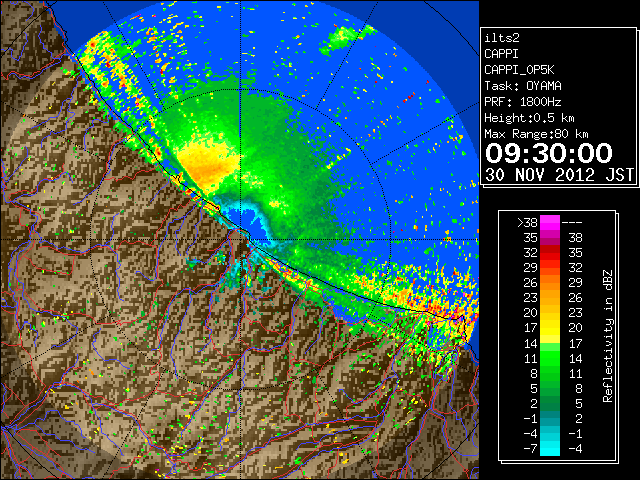The height and width of the screenshot is (480, 640).
Task: Click the Height:0.5 km text
Action: [529, 118]
